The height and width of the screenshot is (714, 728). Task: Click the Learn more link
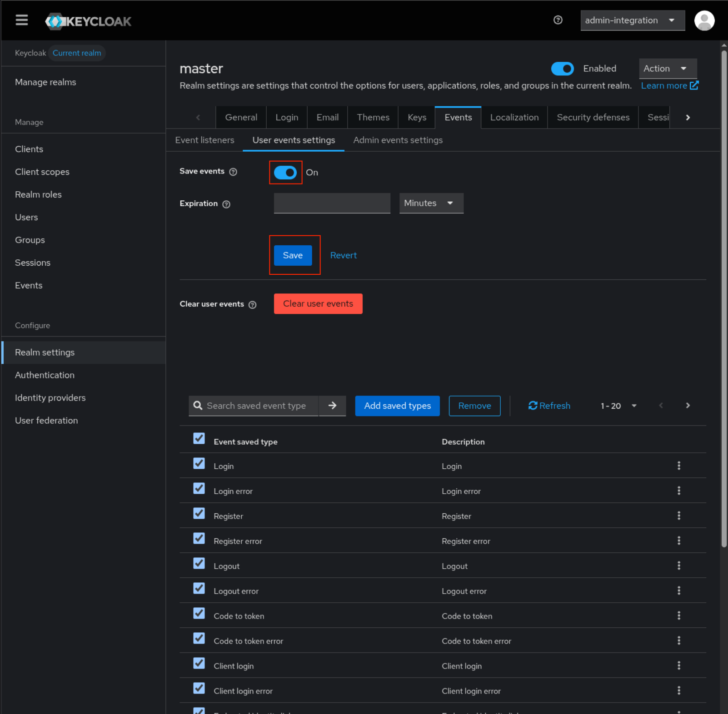[x=668, y=85]
